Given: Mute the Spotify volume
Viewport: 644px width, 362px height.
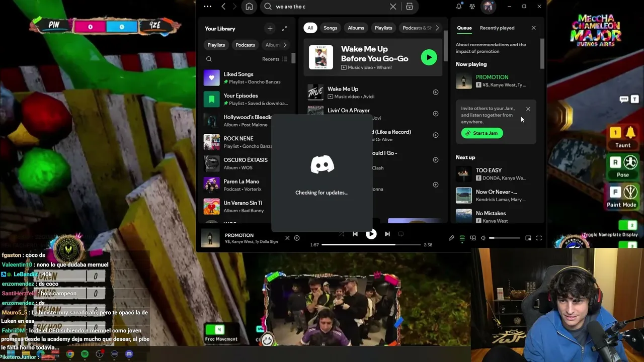Looking at the screenshot, I should pos(483,238).
